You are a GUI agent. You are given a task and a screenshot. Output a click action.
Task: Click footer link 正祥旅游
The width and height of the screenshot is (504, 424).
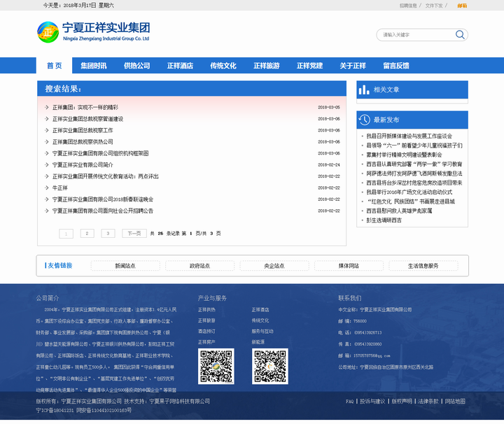coord(206,320)
